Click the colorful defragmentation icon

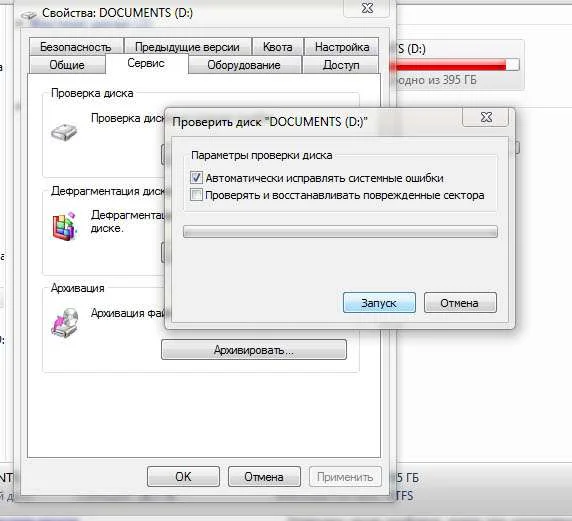[64, 226]
